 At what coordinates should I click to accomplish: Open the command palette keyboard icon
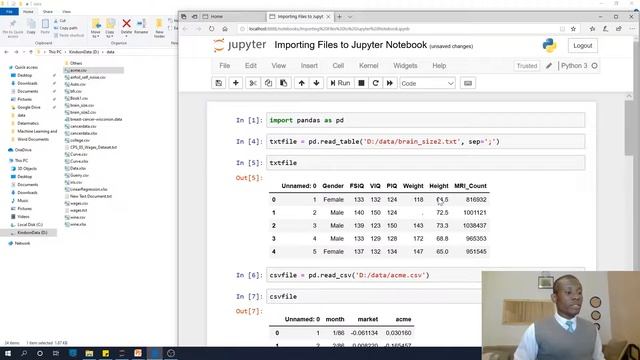click(x=468, y=83)
